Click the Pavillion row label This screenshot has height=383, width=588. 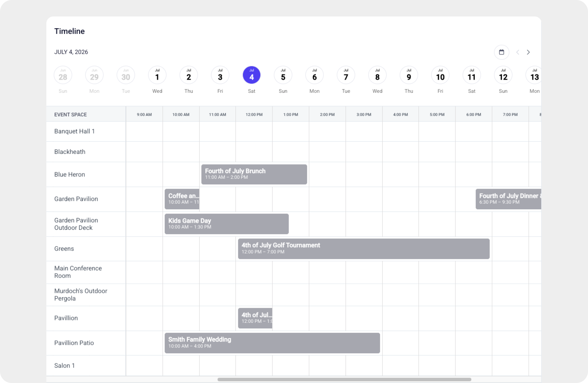[66, 318]
